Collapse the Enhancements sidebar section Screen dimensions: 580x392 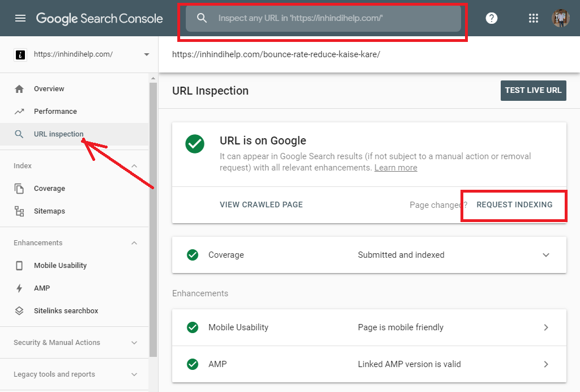(x=134, y=243)
